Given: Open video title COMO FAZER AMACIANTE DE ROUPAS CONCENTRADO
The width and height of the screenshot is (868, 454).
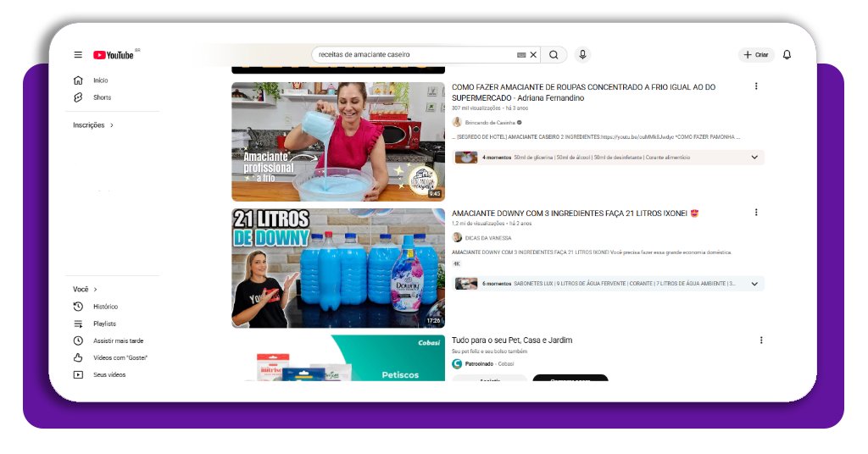Looking at the screenshot, I should click(583, 92).
